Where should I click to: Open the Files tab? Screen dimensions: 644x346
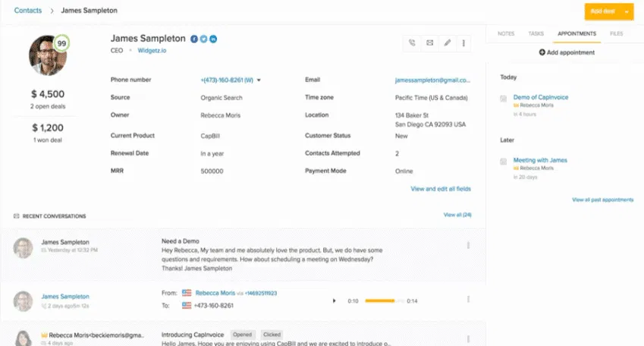click(x=616, y=34)
